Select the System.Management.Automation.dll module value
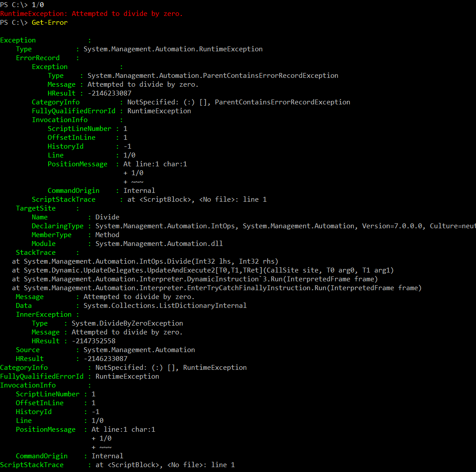The image size is (476, 472). pyautogui.click(x=159, y=243)
